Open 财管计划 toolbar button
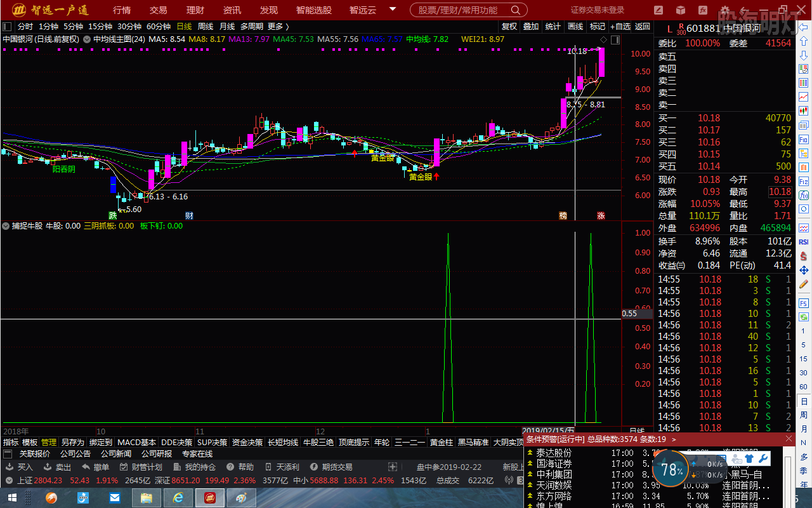Screen dimensions: 812x508 [x=141, y=467]
